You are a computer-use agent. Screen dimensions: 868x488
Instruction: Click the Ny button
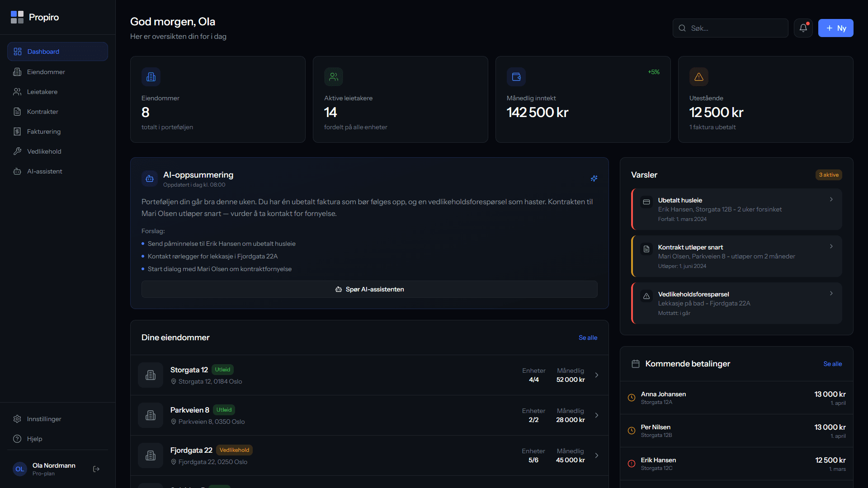click(835, 28)
